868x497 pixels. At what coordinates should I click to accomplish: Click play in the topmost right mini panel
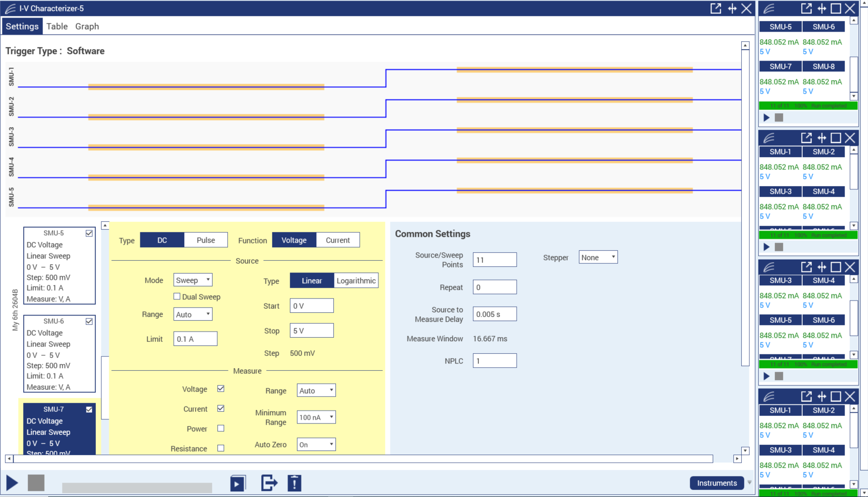(767, 118)
